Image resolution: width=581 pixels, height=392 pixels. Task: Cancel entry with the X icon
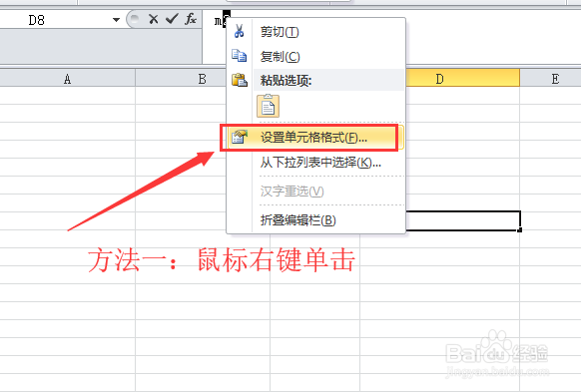pos(153,19)
